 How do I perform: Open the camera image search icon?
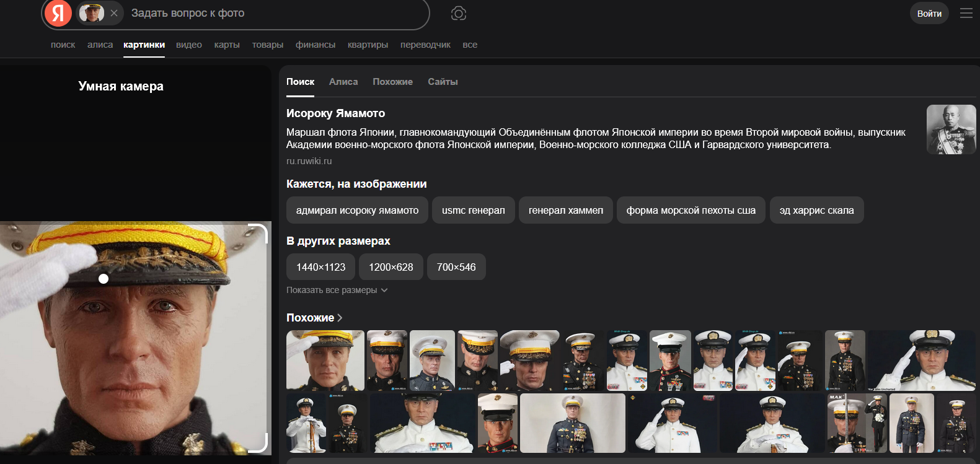point(459,13)
